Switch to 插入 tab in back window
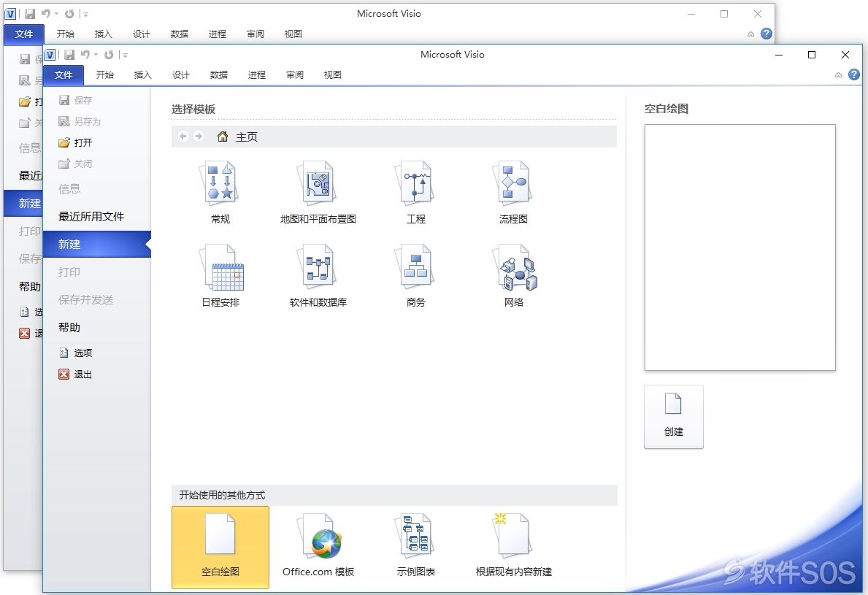 tap(104, 34)
